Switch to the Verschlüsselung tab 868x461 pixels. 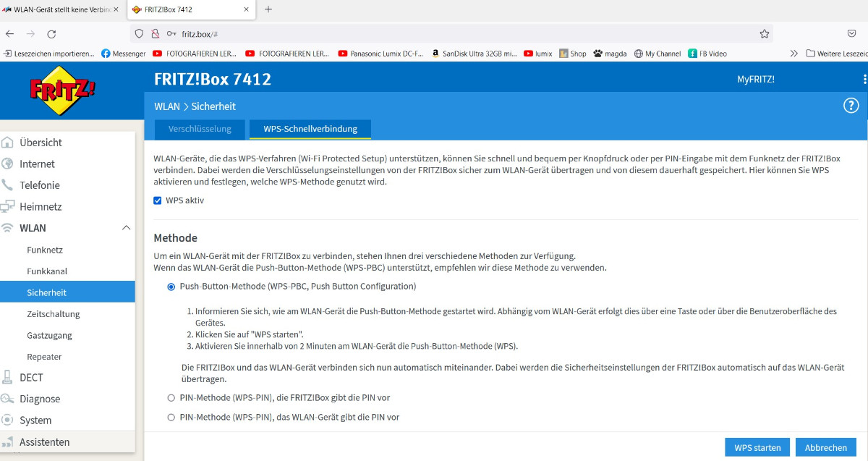tap(199, 130)
